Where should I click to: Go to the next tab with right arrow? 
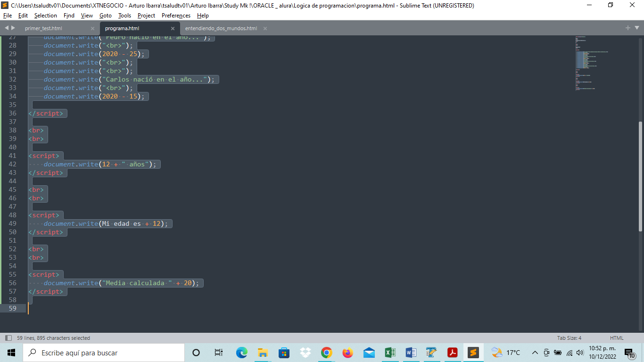pyautogui.click(x=13, y=28)
